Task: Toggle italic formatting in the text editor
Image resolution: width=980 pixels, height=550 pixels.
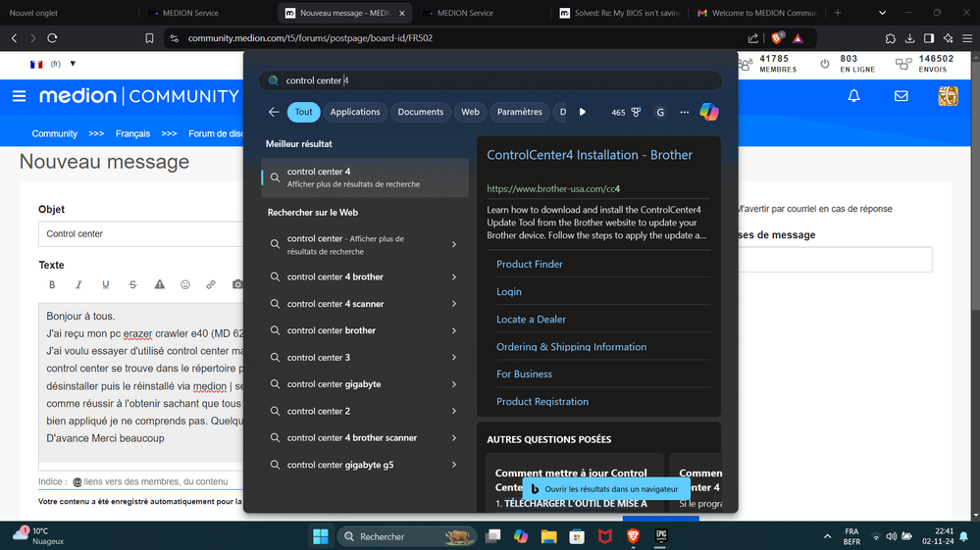Action: pos(78,285)
